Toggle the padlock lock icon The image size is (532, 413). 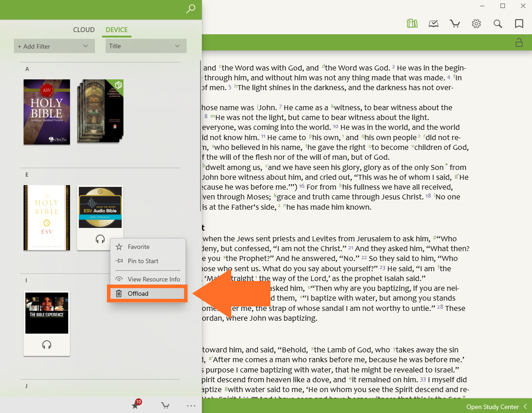click(x=519, y=43)
